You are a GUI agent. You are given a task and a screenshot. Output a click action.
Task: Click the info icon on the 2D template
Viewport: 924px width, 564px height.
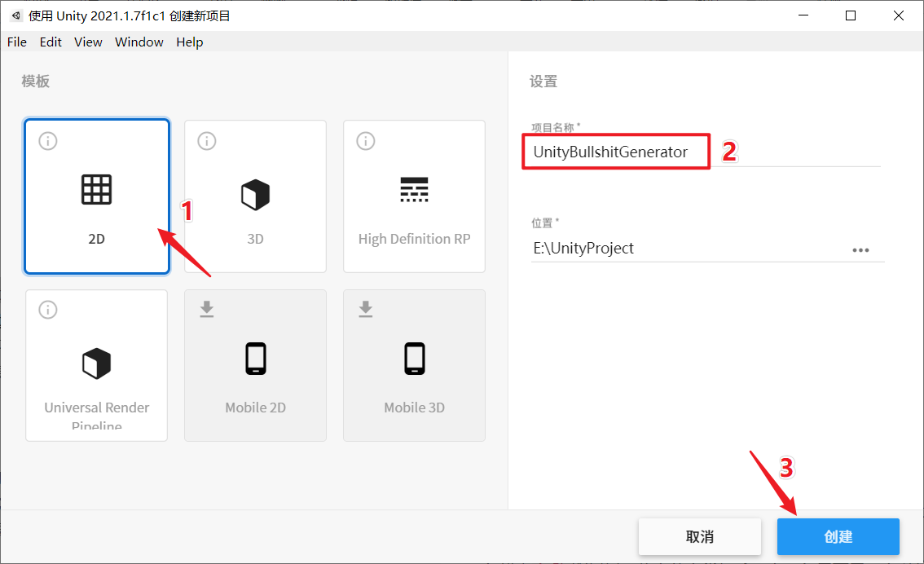click(48, 141)
